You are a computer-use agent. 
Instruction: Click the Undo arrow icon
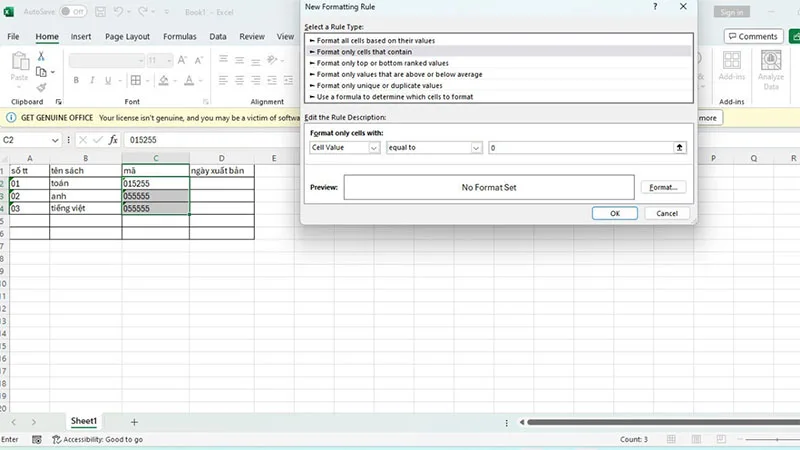[118, 11]
